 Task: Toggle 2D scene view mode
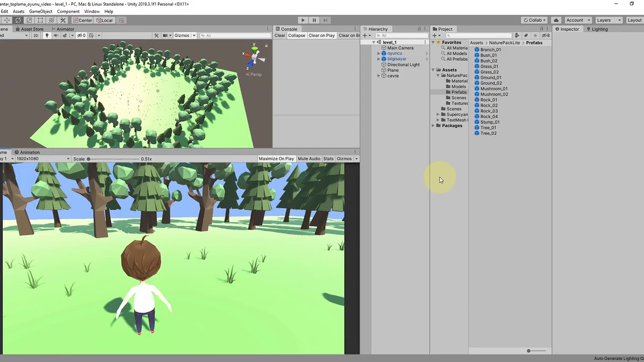pos(36,36)
